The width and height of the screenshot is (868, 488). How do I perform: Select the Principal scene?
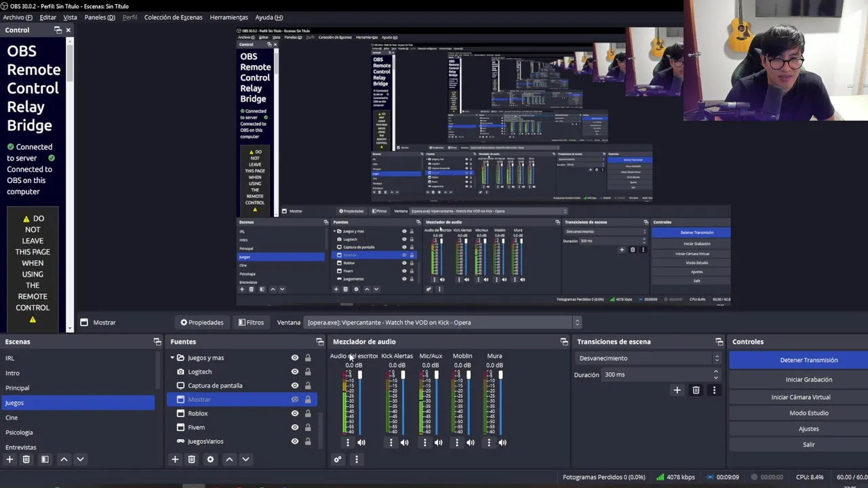pyautogui.click(x=78, y=388)
